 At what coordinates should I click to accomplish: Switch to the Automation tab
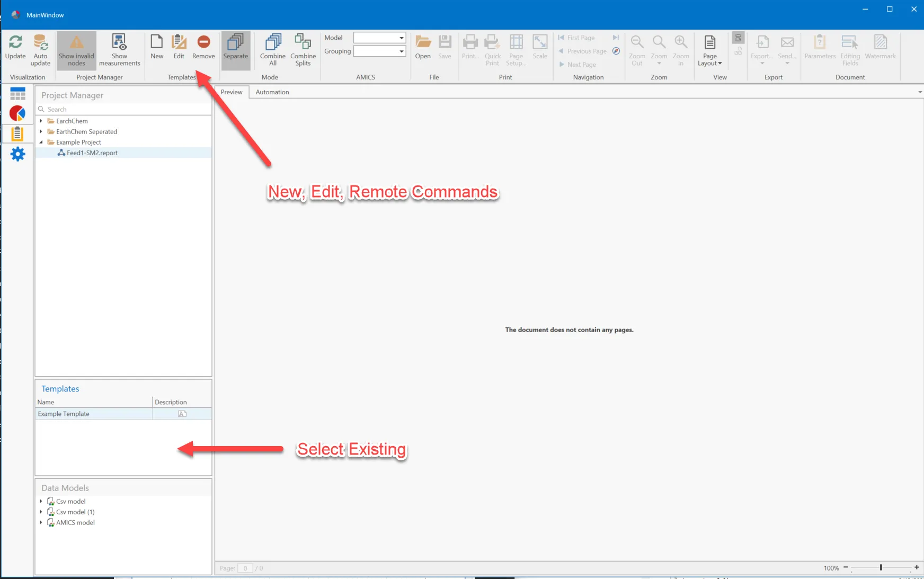(272, 92)
